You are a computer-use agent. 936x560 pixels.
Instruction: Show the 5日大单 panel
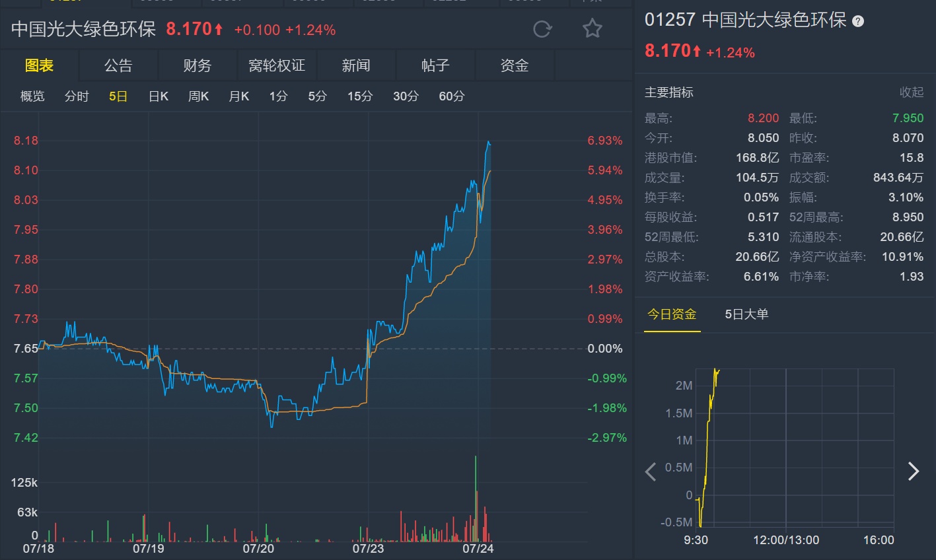[x=746, y=314]
